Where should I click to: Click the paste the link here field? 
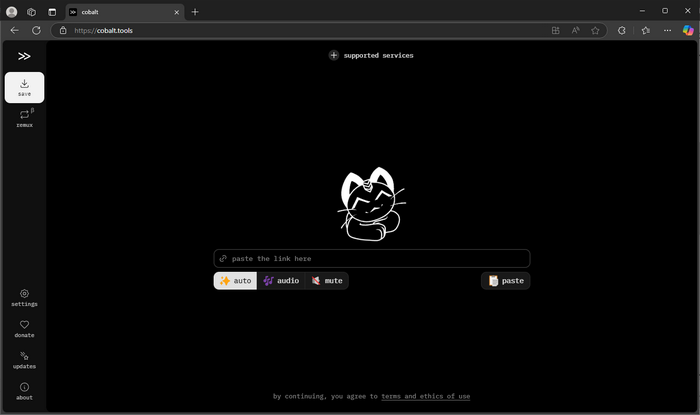[x=371, y=258]
